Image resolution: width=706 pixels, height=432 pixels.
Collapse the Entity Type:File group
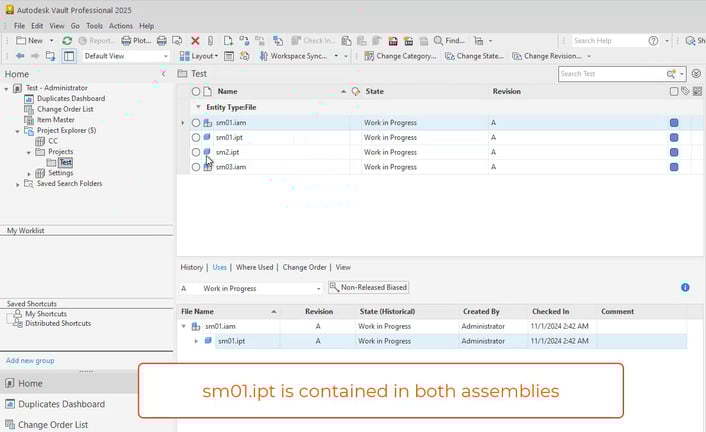click(198, 107)
